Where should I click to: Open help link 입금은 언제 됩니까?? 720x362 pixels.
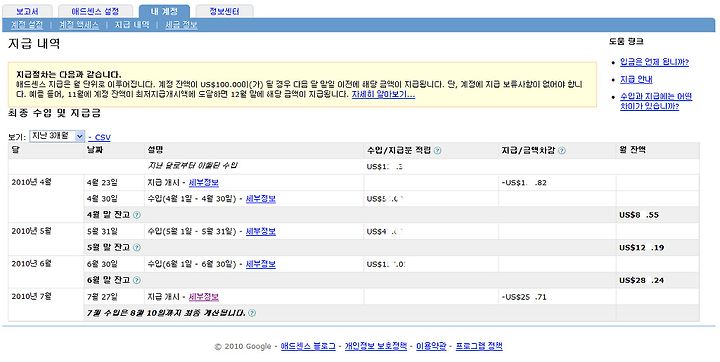[654, 62]
